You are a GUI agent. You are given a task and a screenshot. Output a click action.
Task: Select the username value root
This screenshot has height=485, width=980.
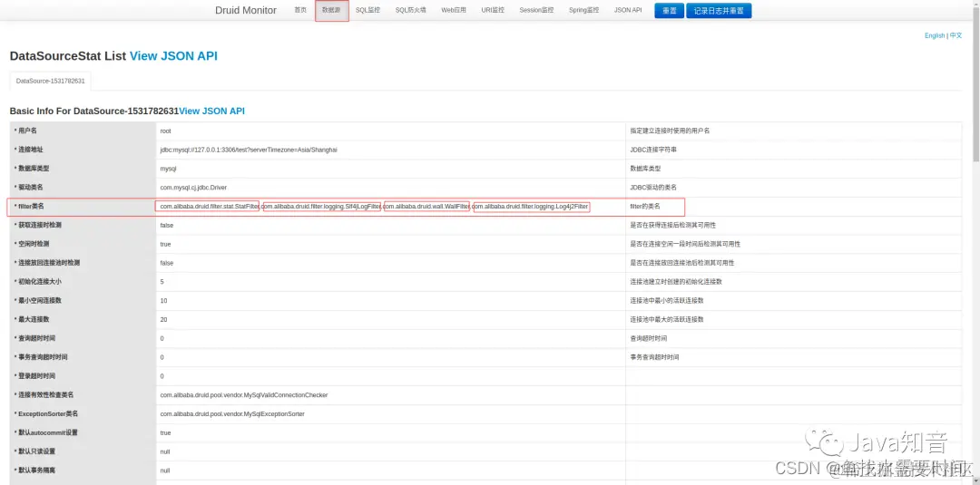[166, 131]
